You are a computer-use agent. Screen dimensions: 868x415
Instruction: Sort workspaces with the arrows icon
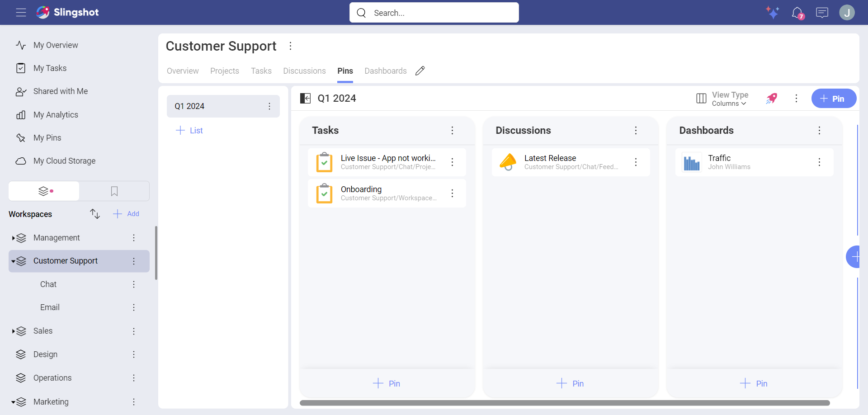point(95,214)
